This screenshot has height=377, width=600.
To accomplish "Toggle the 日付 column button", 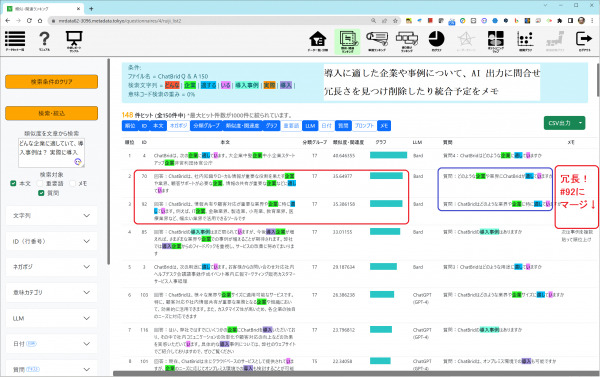I will tap(326, 126).
